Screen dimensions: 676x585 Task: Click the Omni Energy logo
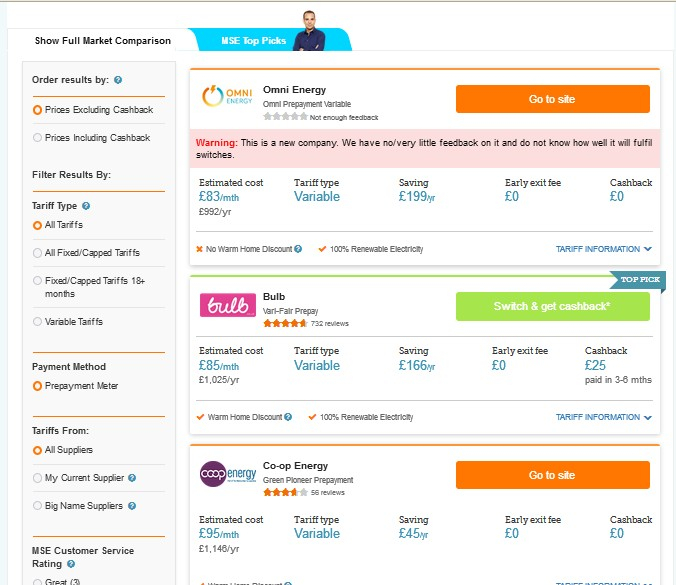tap(227, 96)
